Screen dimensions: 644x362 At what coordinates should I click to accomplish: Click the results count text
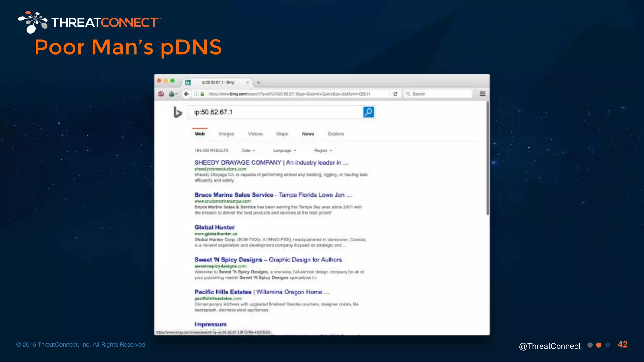pos(211,151)
